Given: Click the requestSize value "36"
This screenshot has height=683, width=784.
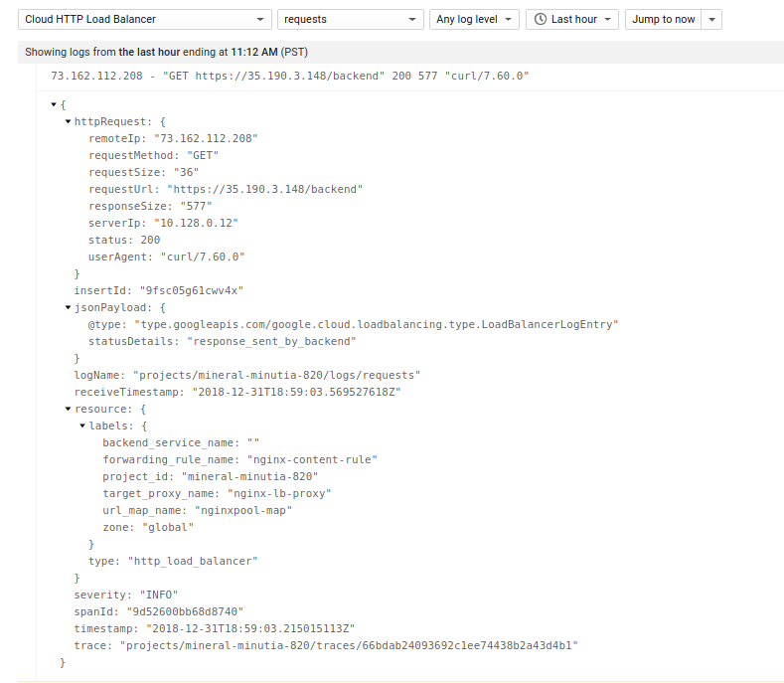Looking at the screenshot, I should (x=186, y=173).
